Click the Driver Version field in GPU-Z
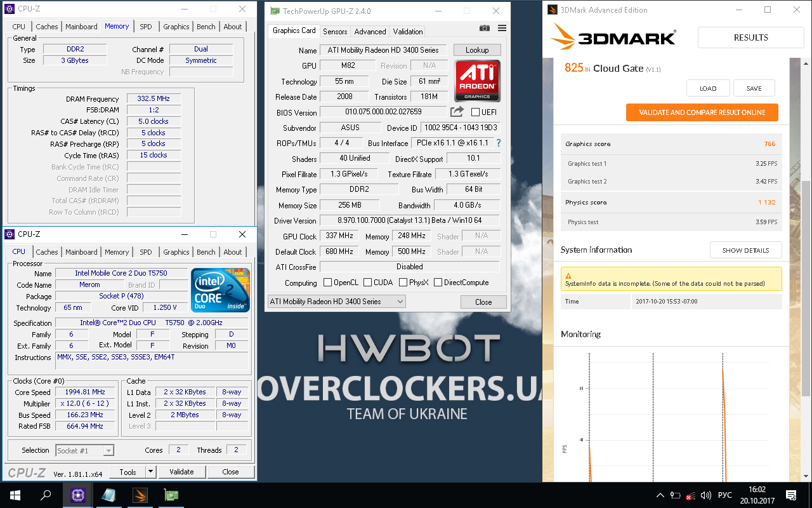Viewport: 812px width, 508px height. coord(410,221)
